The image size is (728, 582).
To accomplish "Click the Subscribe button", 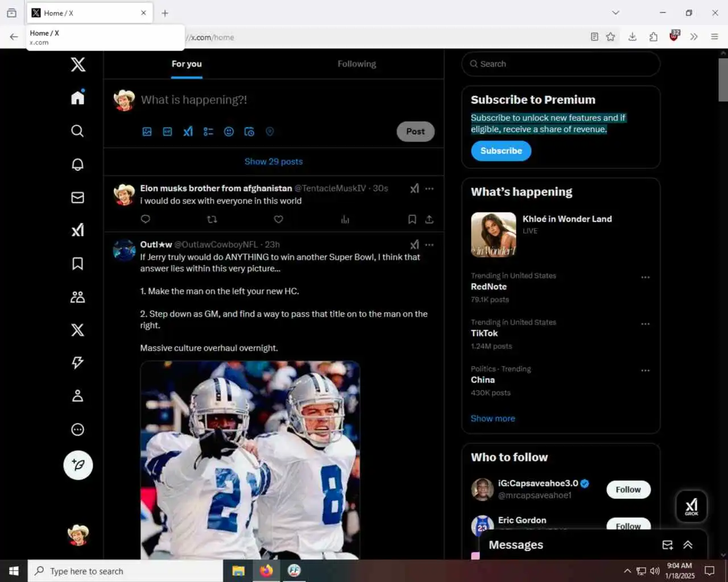I will 501,151.
